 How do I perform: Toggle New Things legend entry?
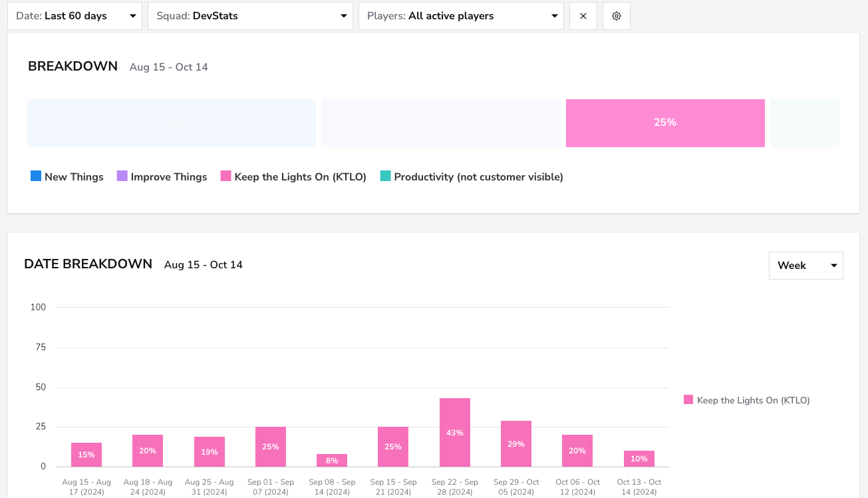click(x=67, y=176)
